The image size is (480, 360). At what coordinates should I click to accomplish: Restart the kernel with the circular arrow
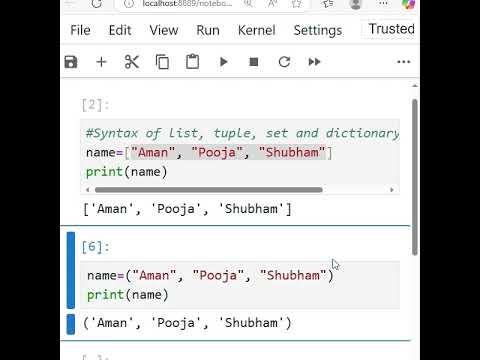(x=284, y=62)
